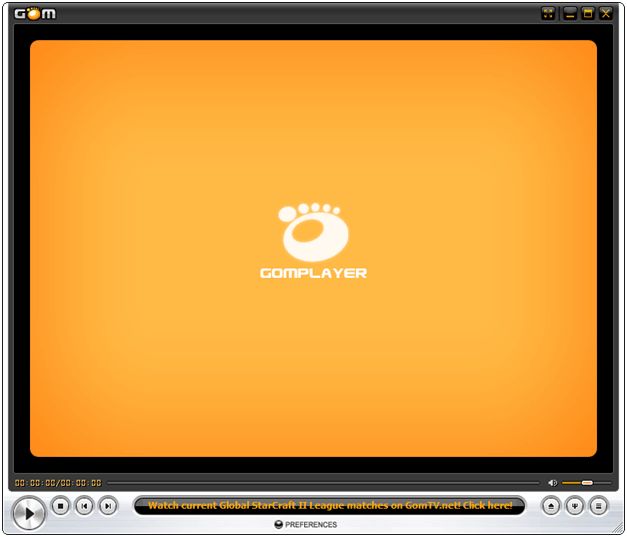Viewport: 627px width, 537px height.
Task: Click the GOM Player paw logo in video area
Action: pos(313,232)
